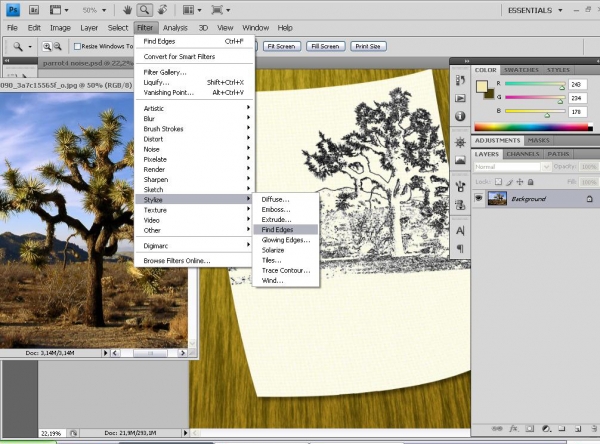This screenshot has height=444, width=600.
Task: Open the Clone Source panel icon
Action: click(x=460, y=205)
